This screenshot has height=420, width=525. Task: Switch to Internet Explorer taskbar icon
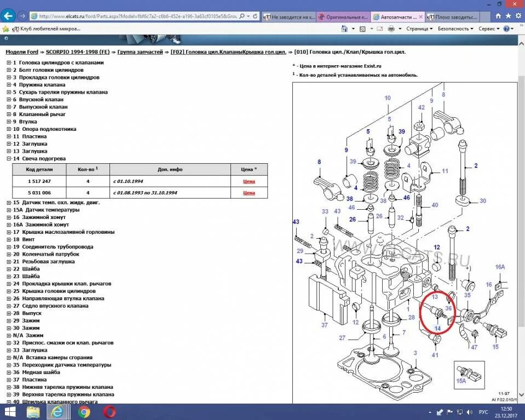(x=57, y=412)
